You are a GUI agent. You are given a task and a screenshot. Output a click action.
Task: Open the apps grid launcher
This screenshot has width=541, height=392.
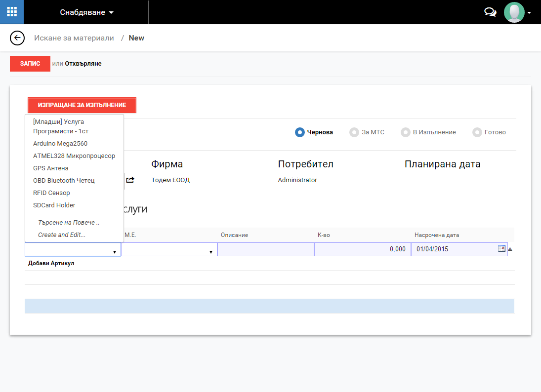click(x=12, y=12)
